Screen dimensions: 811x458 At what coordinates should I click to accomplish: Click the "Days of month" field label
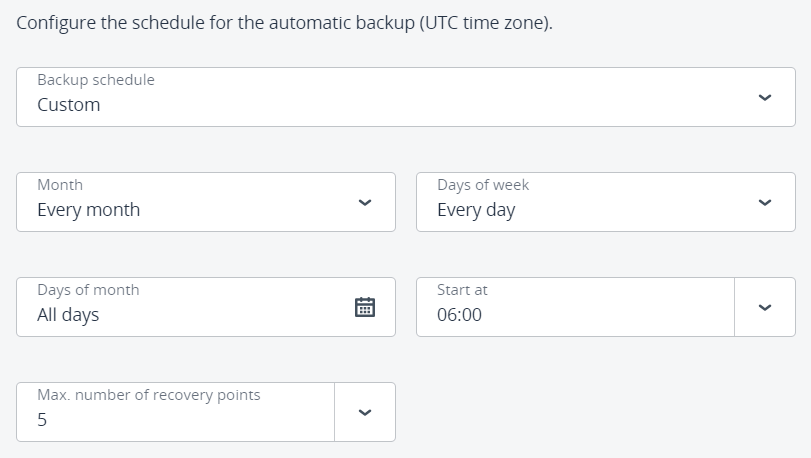point(88,290)
